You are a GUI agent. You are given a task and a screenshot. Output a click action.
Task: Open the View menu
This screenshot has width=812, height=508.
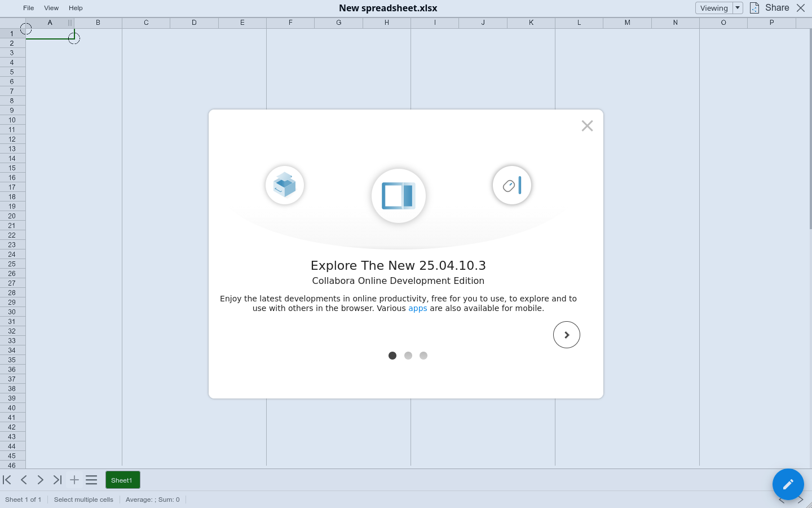(x=51, y=8)
